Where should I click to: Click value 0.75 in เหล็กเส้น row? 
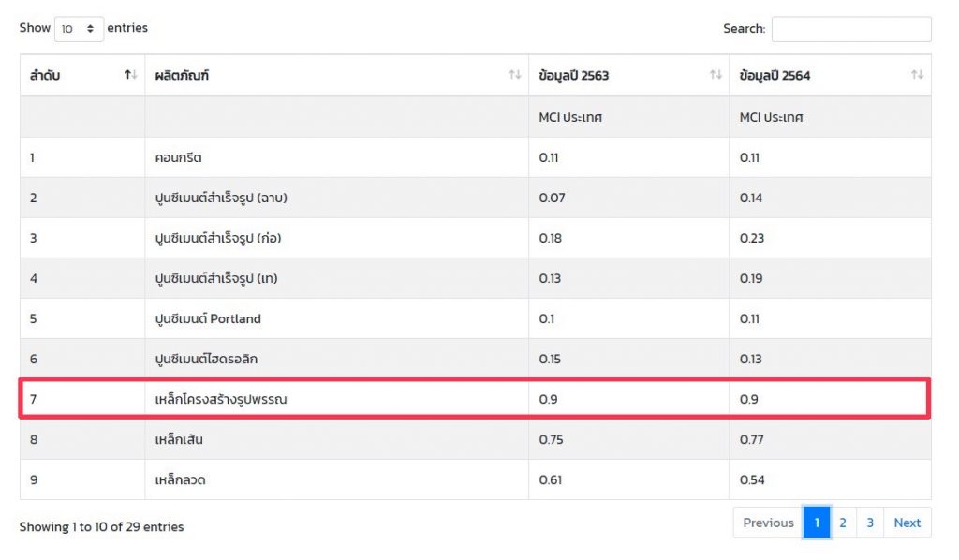click(x=551, y=439)
